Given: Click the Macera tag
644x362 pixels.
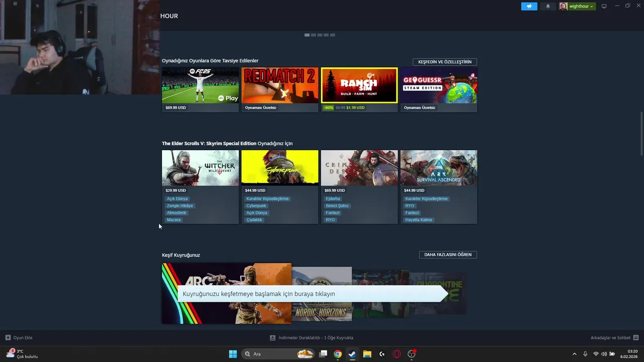Looking at the screenshot, I should tap(174, 220).
